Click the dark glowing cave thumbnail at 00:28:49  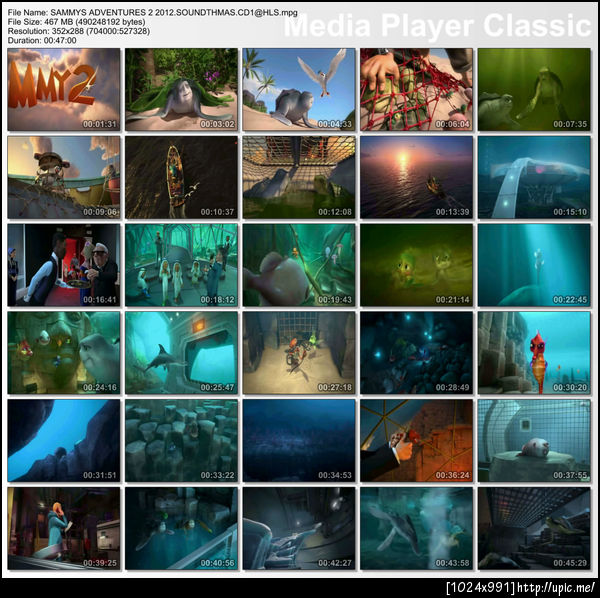tap(416, 353)
